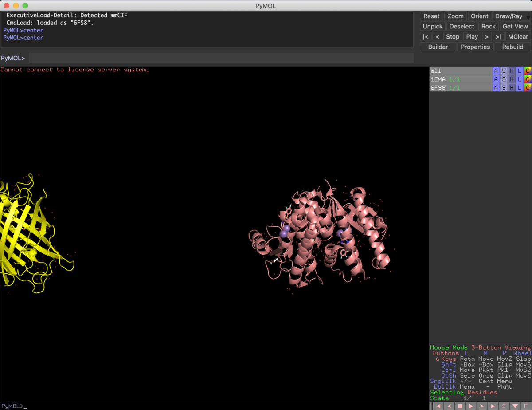Open Action menu for 6FS8
Viewport: 532px width, 410px height.
coord(496,88)
